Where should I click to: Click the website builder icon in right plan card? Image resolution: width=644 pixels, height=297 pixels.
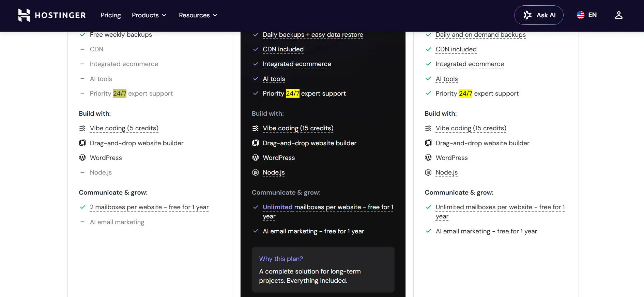(x=428, y=143)
